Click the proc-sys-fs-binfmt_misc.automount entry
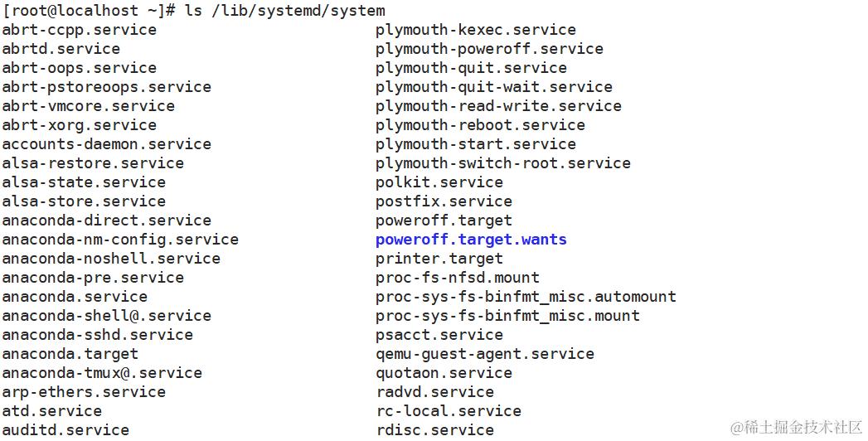The height and width of the screenshot is (441, 868). click(x=526, y=297)
